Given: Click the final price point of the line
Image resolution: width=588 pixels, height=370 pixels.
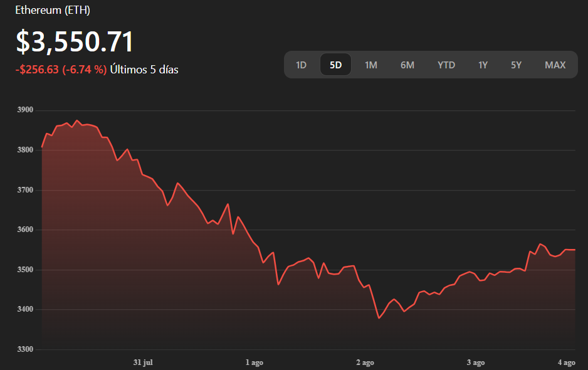Looking at the screenshot, I should tap(574, 250).
